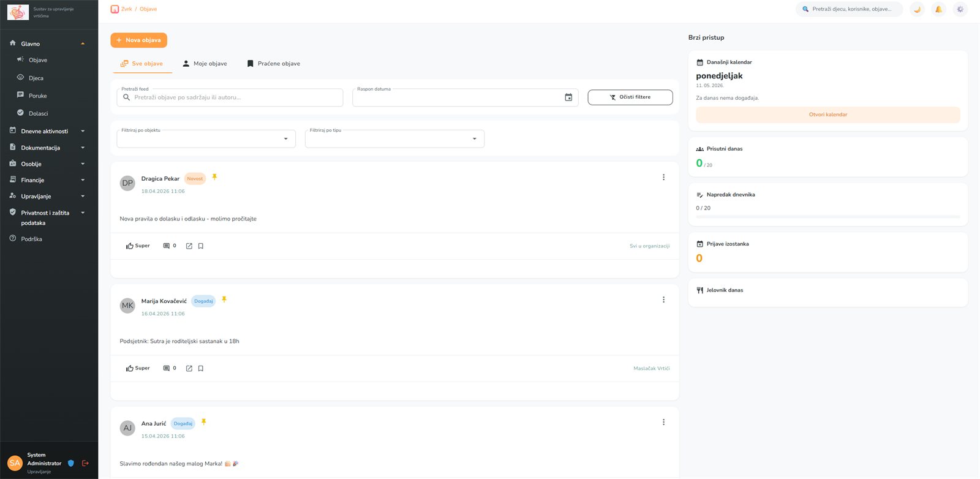The image size is (980, 479).
Task: Open settings gear icon in top bar
Action: [x=960, y=9]
